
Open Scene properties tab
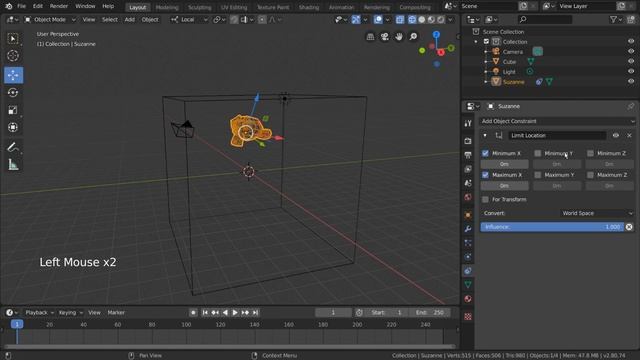pyautogui.click(x=468, y=183)
